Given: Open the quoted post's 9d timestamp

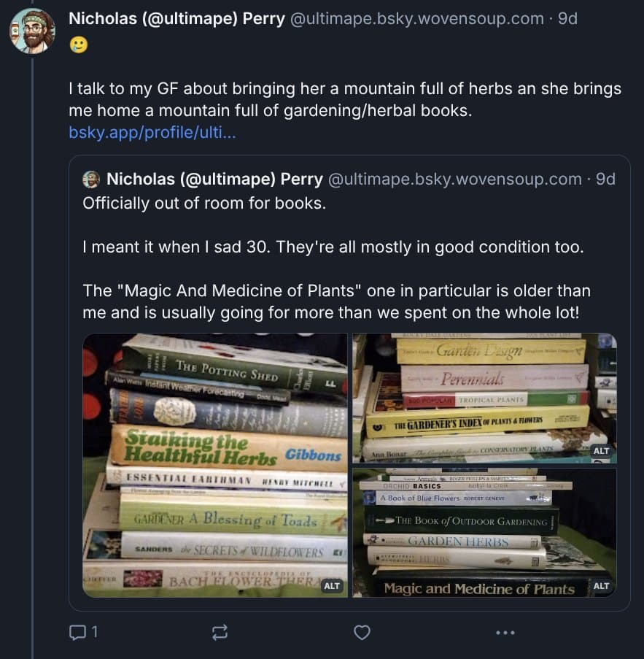Looking at the screenshot, I should [x=605, y=179].
